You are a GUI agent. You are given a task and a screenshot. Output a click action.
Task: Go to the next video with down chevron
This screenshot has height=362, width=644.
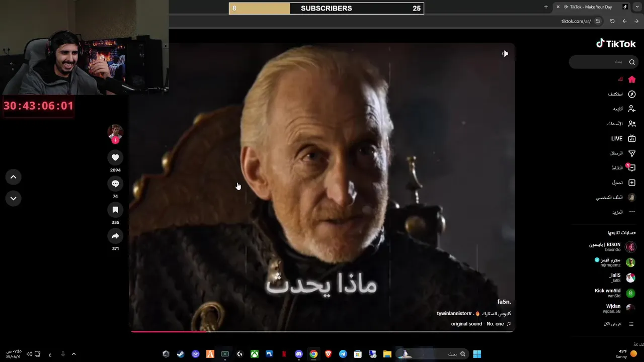coord(14,198)
